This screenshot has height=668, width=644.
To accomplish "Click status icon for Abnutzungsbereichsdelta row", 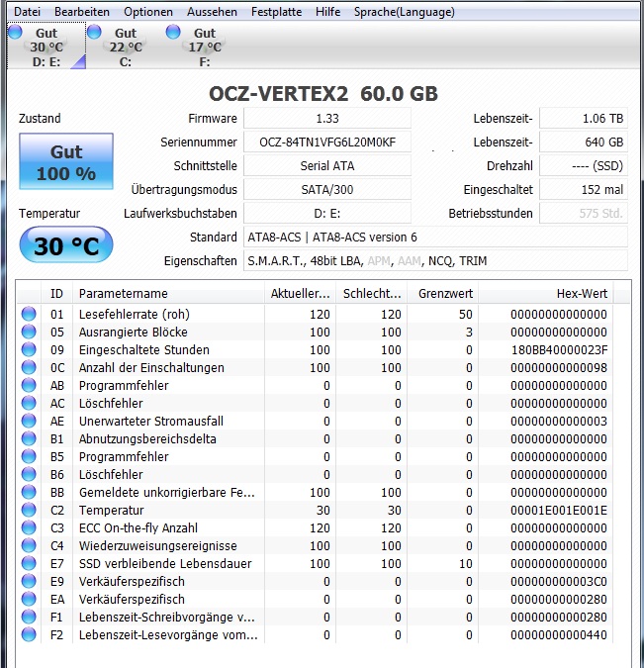I will click(x=29, y=438).
